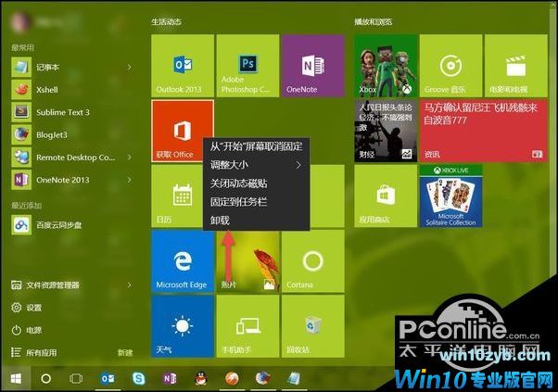This screenshot has height=392, width=558.
Task: Open the Store tile
Action: 386,196
